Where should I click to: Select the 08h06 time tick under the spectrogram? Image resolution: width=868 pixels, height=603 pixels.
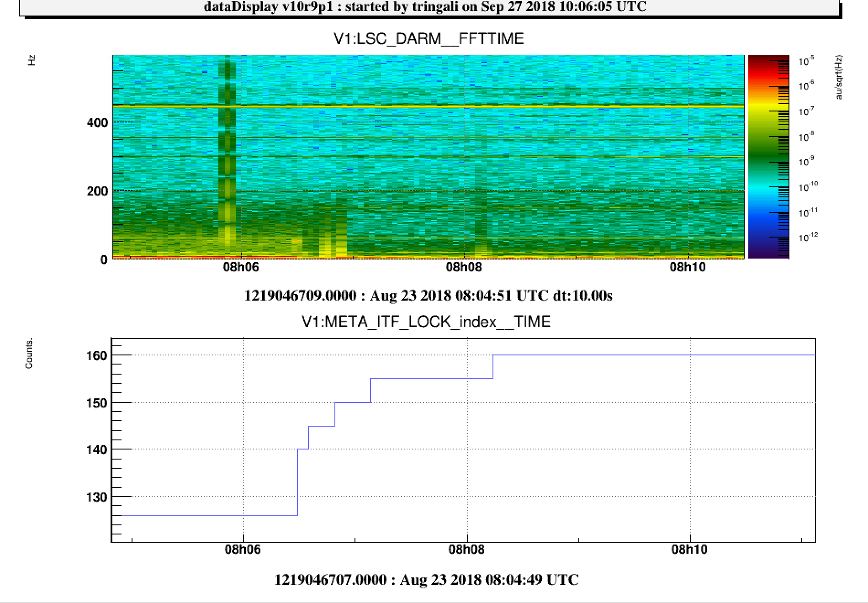[x=241, y=267]
